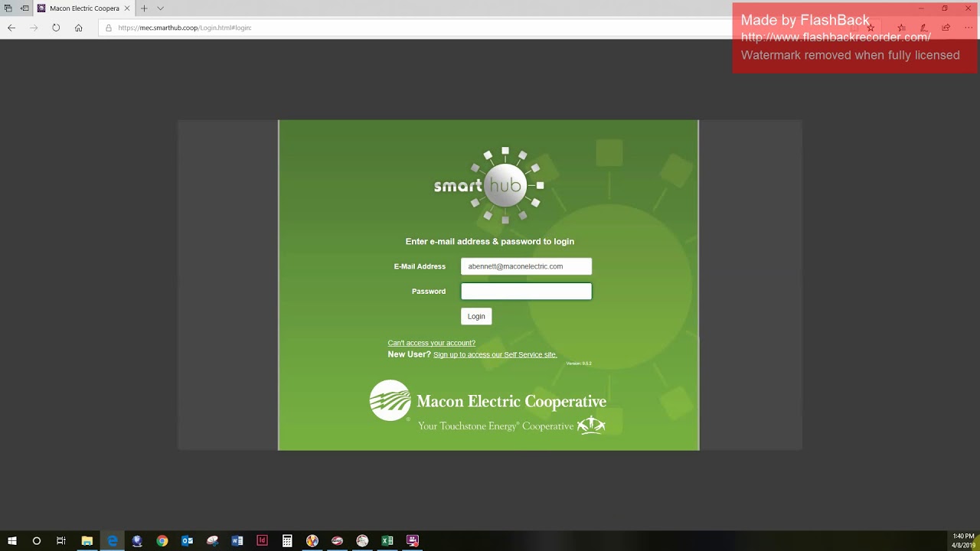
Task: Focus the Password input field
Action: coord(526,291)
